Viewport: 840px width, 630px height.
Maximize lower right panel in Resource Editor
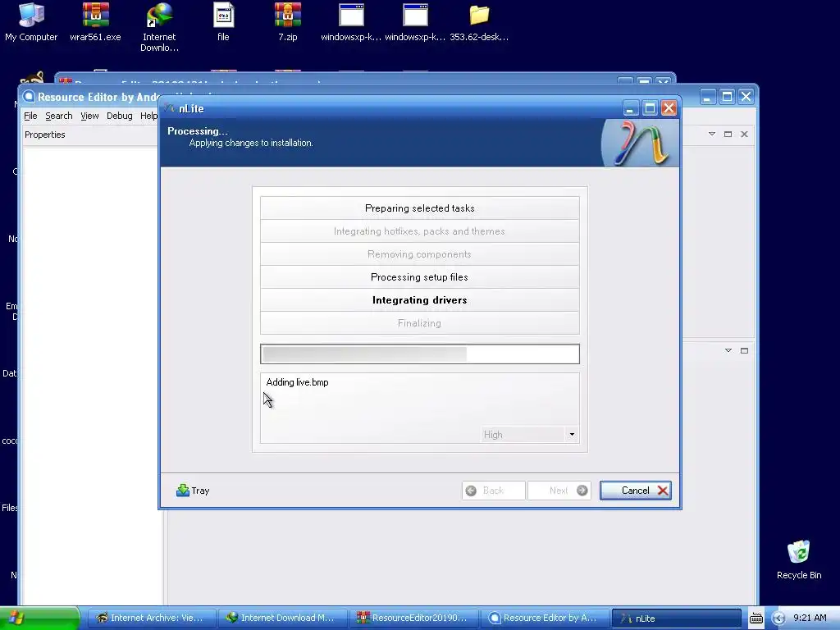coord(744,350)
